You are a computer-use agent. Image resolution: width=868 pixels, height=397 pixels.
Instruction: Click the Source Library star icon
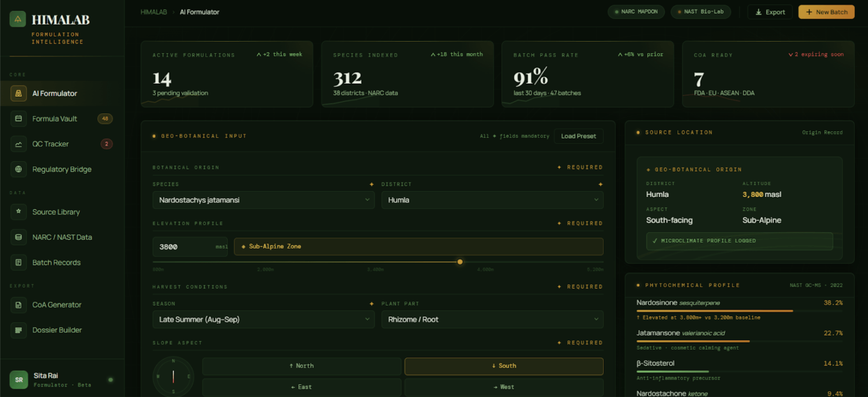tap(19, 212)
